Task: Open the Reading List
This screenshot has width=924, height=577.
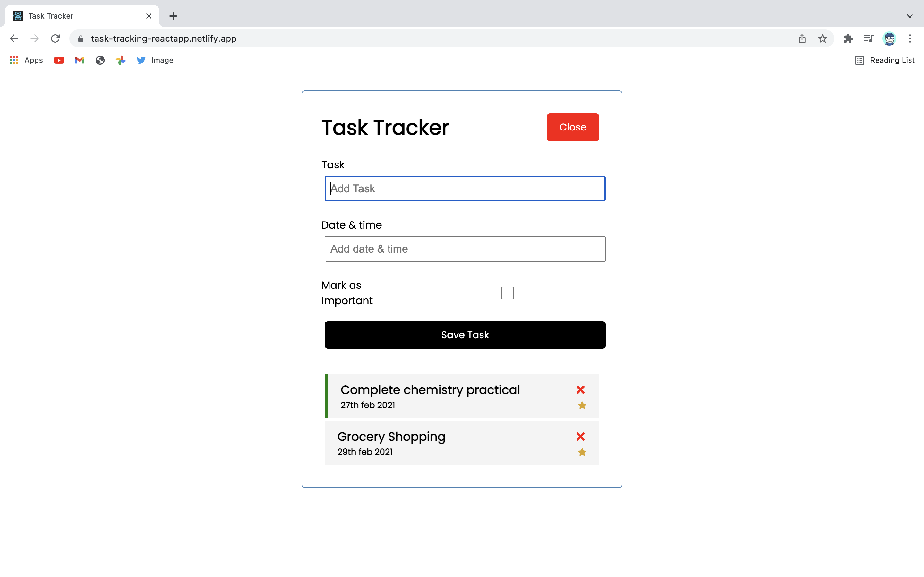Action: click(892, 60)
